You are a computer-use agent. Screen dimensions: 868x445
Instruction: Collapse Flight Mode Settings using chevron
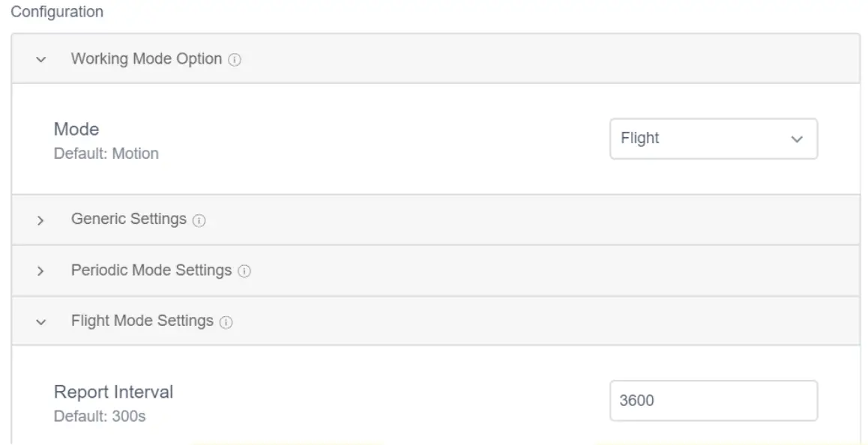tap(40, 322)
